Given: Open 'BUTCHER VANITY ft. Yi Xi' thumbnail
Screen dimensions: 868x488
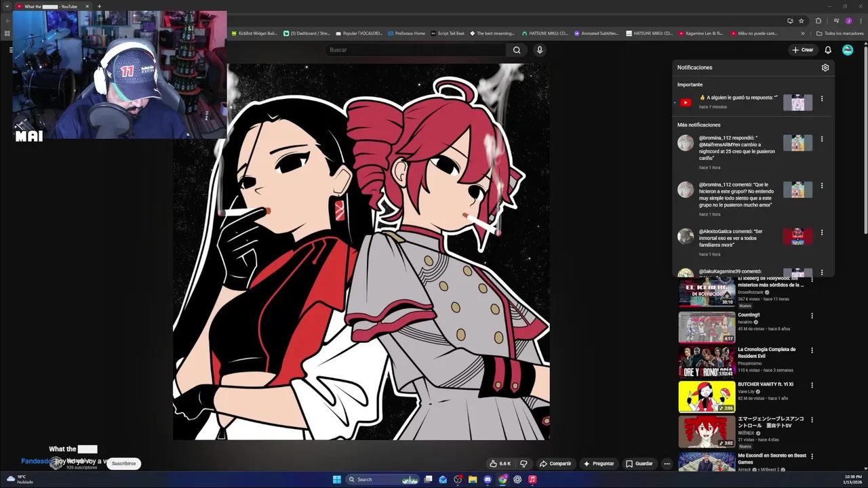Looking at the screenshot, I should 707,396.
